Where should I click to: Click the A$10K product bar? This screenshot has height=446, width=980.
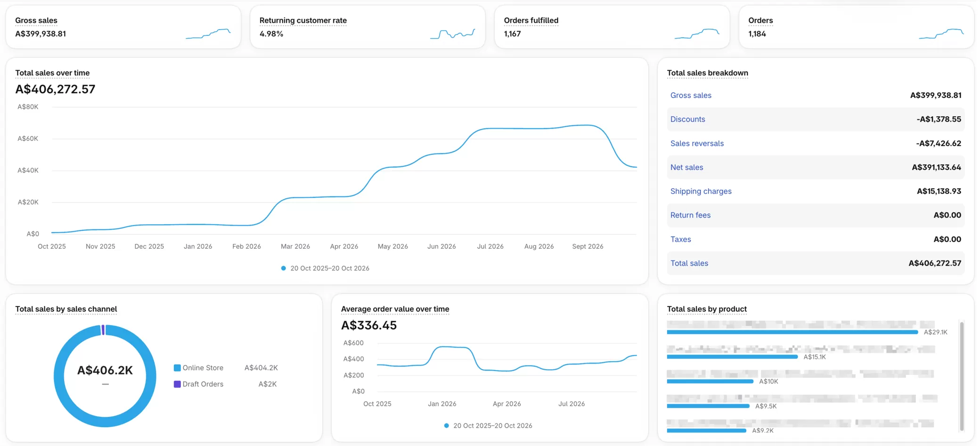pos(710,381)
